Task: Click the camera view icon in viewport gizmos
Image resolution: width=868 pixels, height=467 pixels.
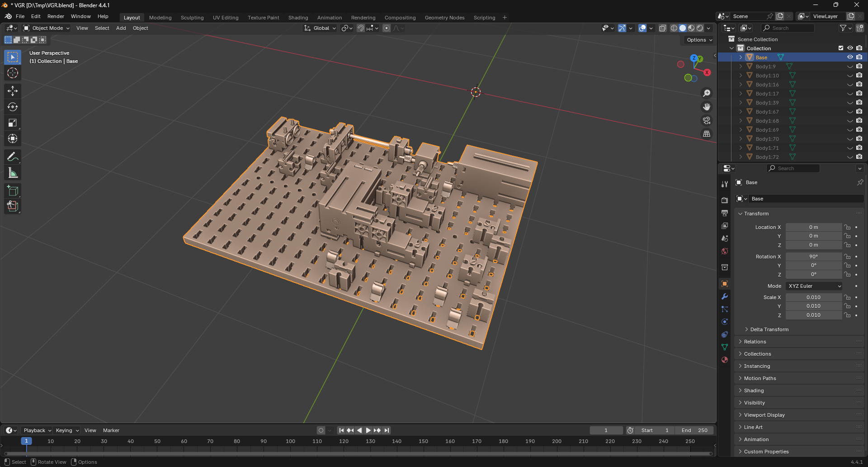Action: click(x=707, y=120)
